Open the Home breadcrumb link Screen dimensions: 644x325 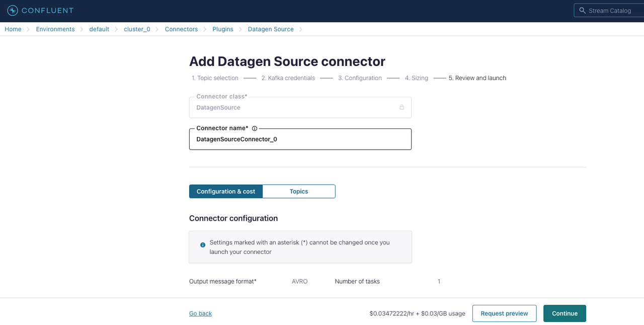coord(13,29)
